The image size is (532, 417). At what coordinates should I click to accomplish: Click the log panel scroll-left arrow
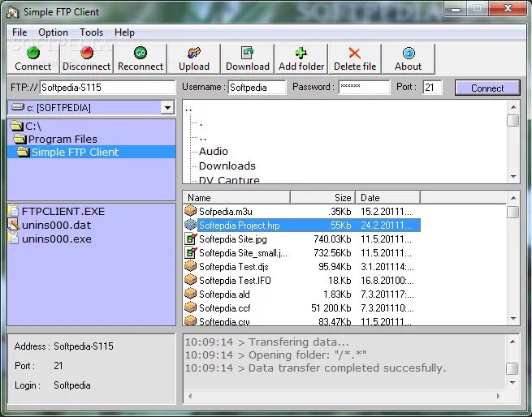pos(190,396)
